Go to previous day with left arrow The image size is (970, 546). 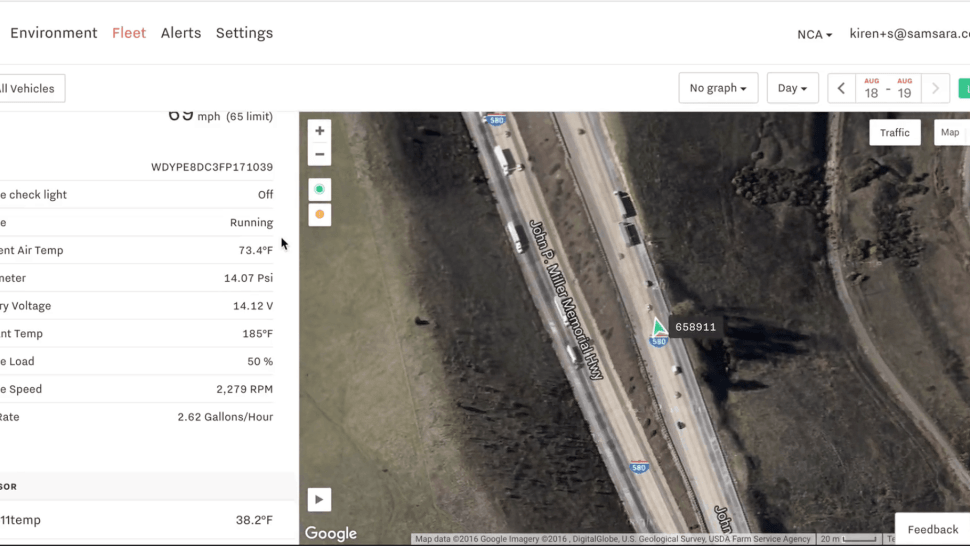click(x=841, y=88)
